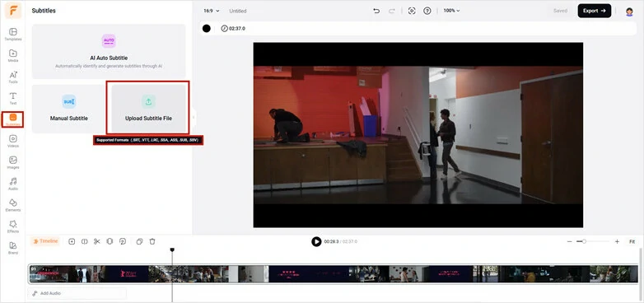
Task: Click the screen capture icon in top bar
Action: (412, 11)
